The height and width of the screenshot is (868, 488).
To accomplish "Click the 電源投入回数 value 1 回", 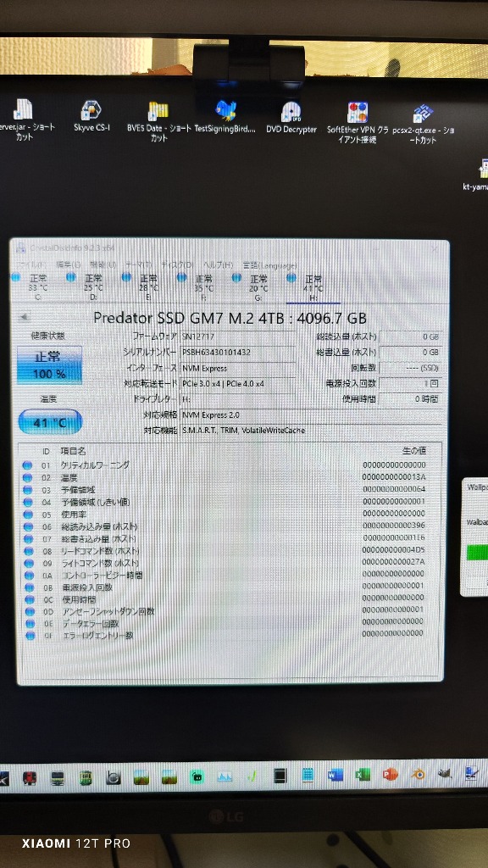I will (410, 384).
